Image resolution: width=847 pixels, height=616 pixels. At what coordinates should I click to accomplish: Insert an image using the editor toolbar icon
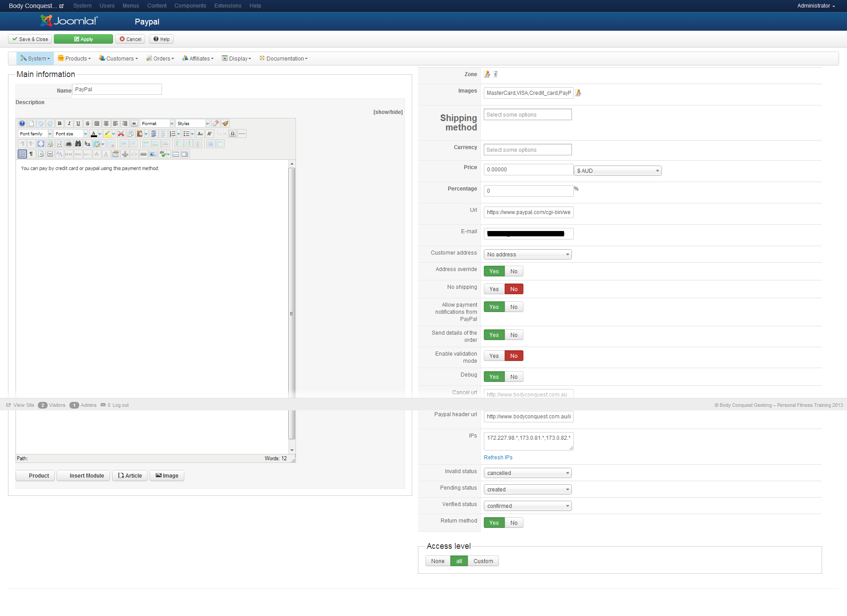pos(153,154)
